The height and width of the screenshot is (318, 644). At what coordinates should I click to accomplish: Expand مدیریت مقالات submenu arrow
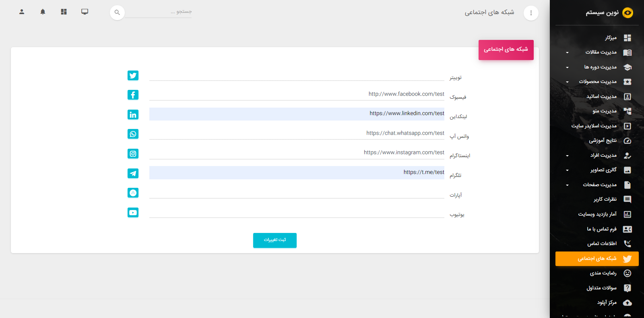pyautogui.click(x=567, y=52)
